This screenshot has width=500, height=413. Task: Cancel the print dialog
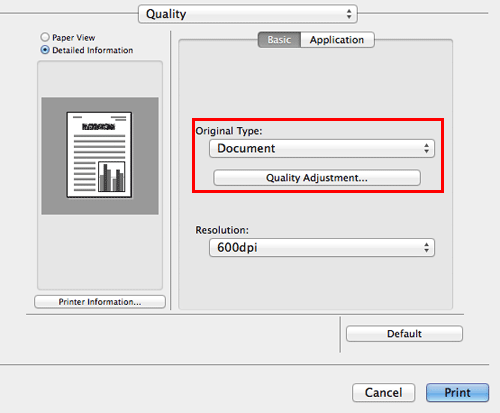click(383, 392)
